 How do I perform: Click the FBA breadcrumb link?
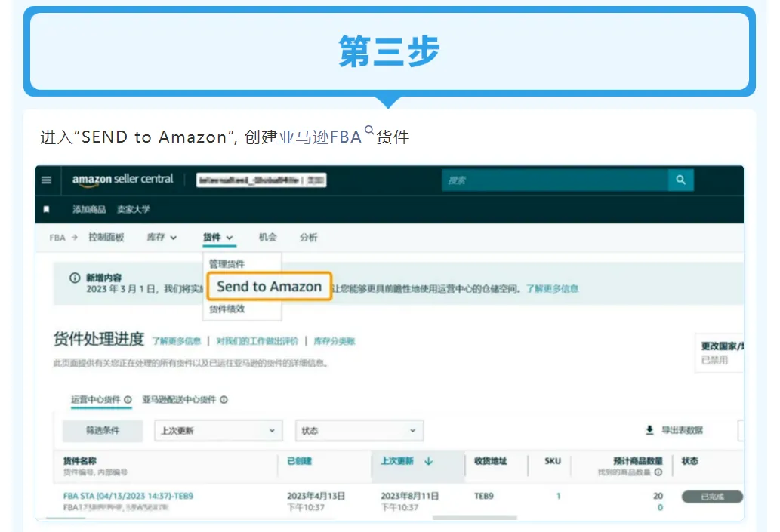[57, 238]
